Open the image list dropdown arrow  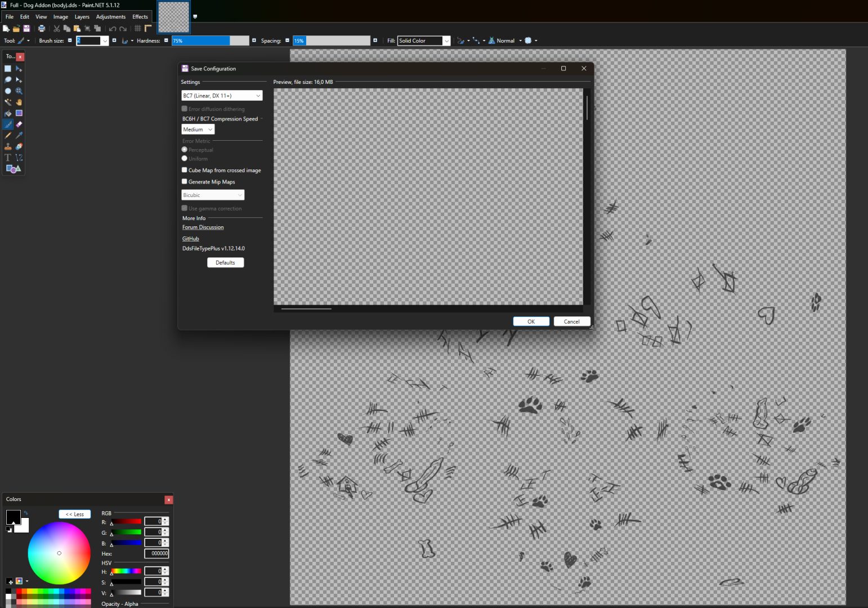click(195, 16)
